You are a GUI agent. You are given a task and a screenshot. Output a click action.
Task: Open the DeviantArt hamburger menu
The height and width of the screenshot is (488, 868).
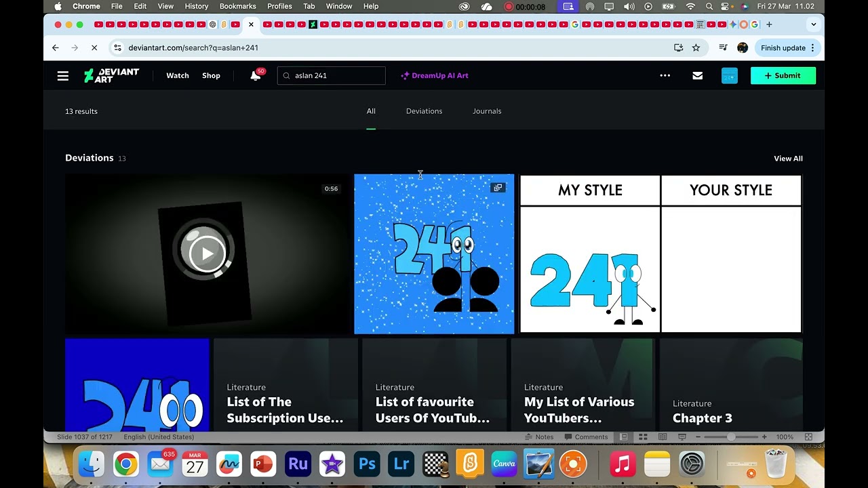coord(63,76)
